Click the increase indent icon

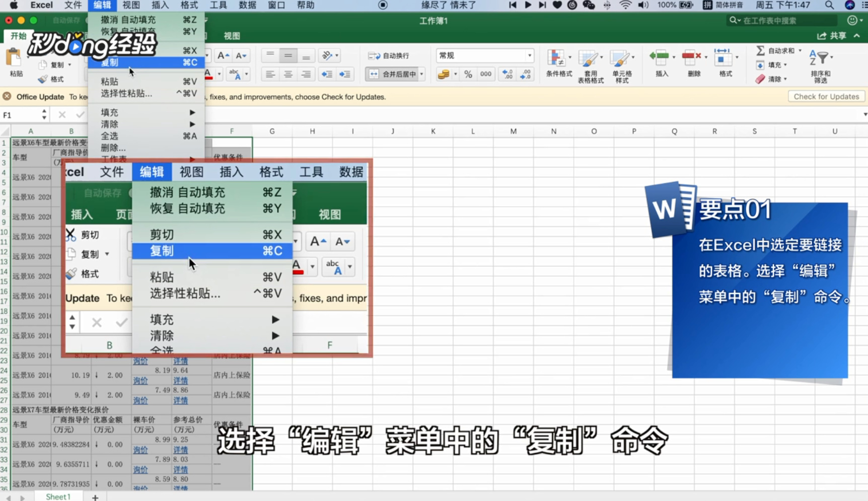pos(345,74)
